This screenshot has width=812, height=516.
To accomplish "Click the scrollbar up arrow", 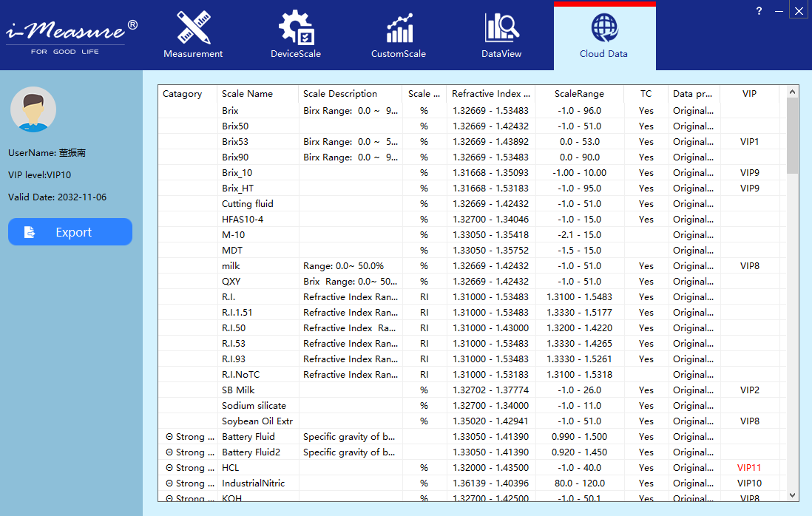I will [792, 92].
